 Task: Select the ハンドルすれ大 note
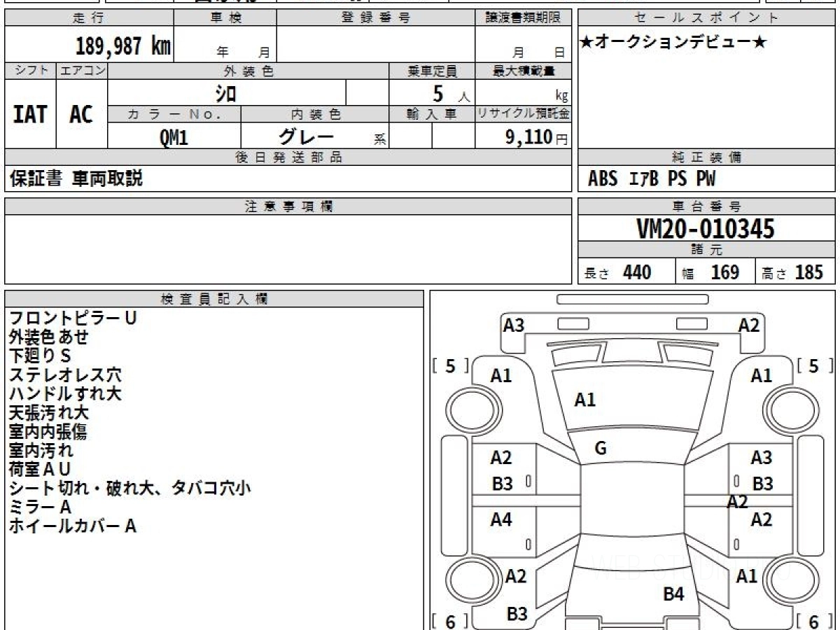click(x=64, y=393)
